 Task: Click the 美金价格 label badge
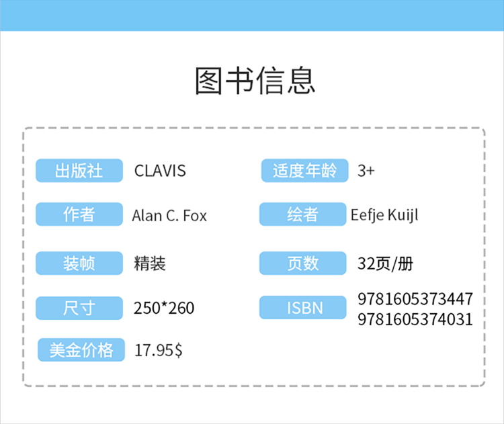[x=81, y=349]
